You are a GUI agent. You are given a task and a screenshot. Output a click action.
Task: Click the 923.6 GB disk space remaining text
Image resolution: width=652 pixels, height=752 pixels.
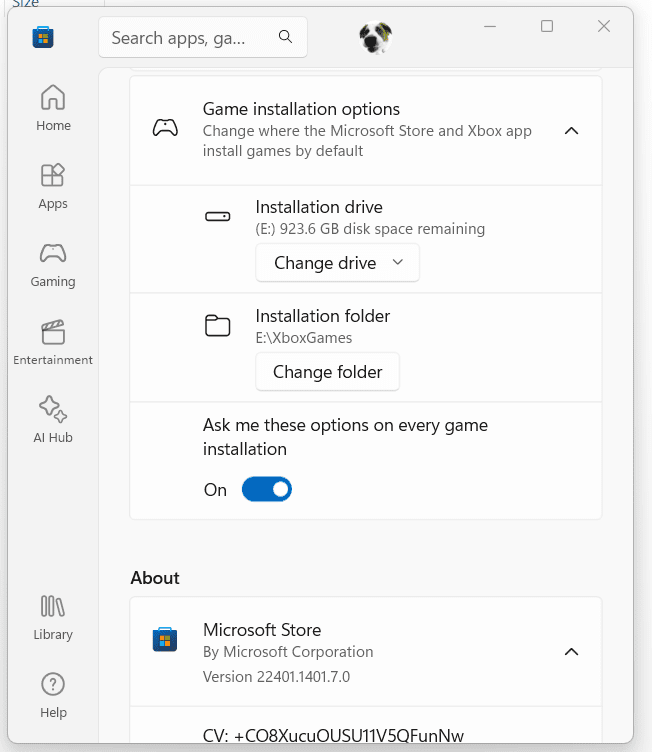370,229
